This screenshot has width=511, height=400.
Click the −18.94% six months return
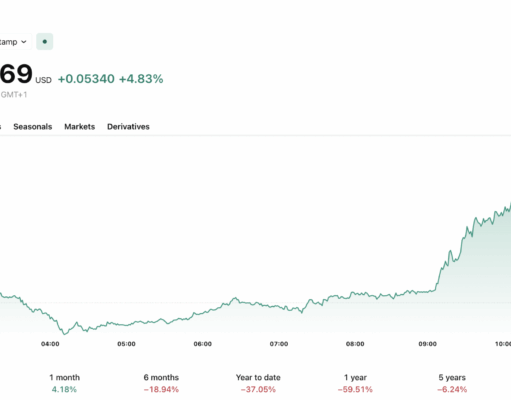click(x=161, y=389)
